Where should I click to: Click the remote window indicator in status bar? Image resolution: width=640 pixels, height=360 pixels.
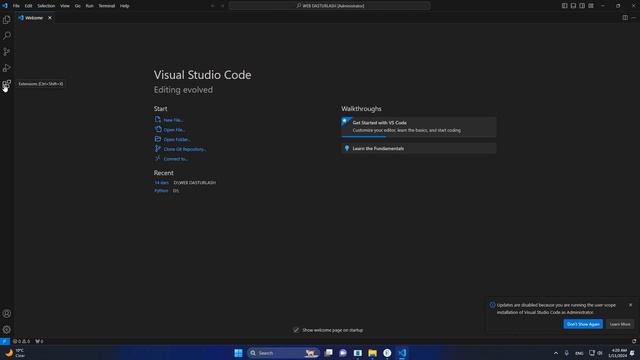click(4, 341)
